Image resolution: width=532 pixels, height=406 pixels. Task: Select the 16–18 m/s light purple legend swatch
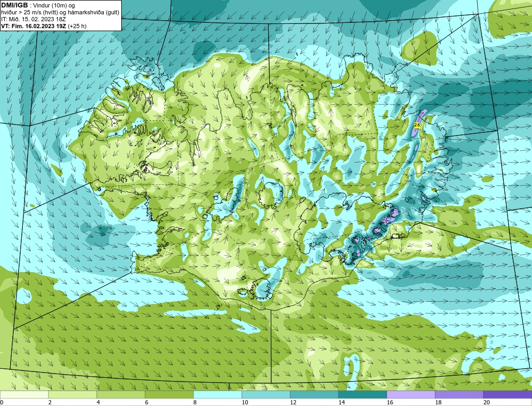[x=411, y=395]
